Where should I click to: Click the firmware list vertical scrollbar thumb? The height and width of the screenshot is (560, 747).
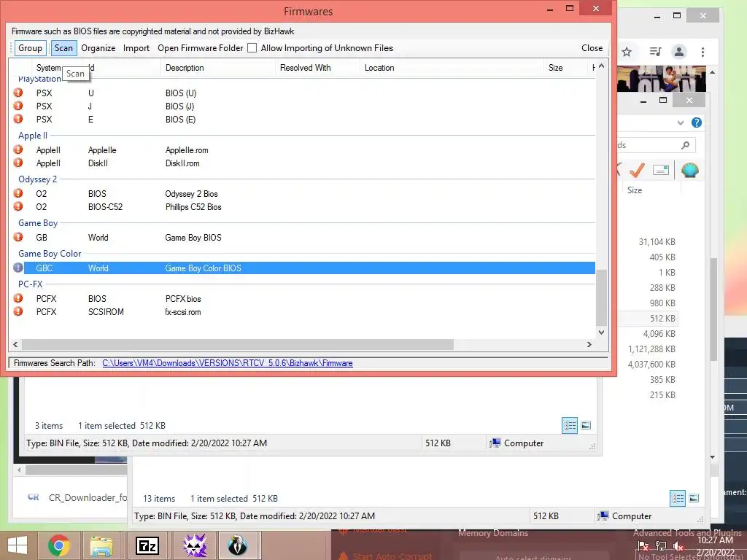[x=601, y=297]
